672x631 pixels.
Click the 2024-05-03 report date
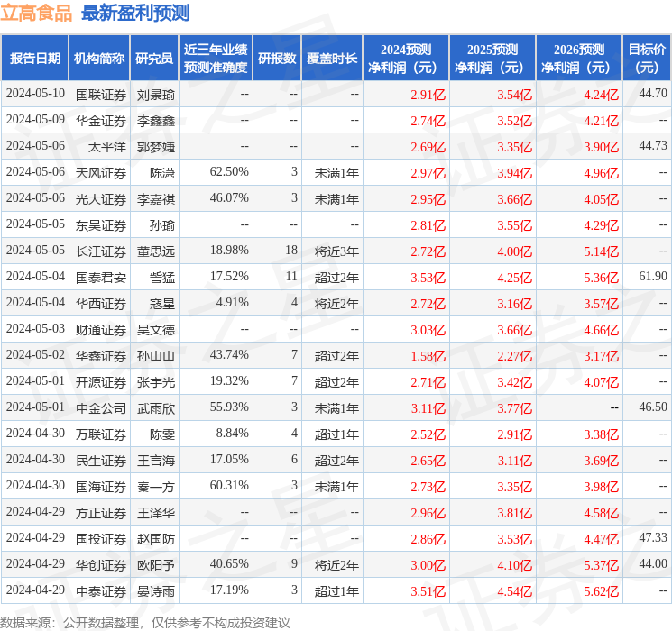(35, 328)
